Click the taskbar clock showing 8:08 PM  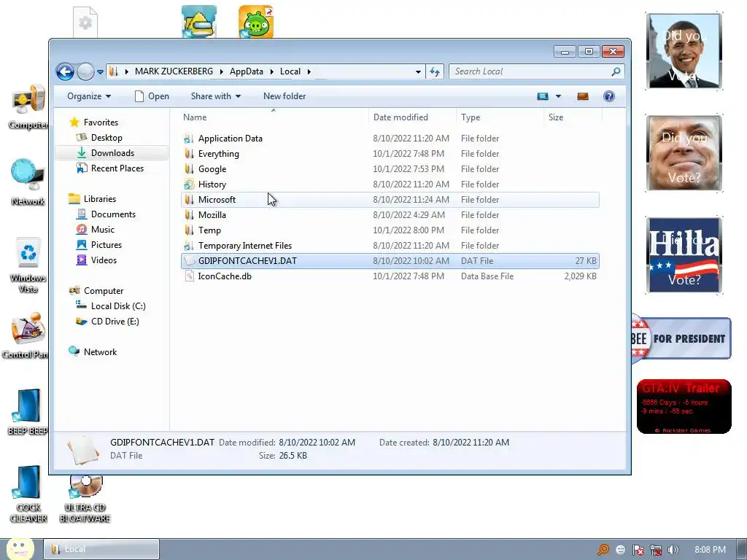click(x=710, y=550)
